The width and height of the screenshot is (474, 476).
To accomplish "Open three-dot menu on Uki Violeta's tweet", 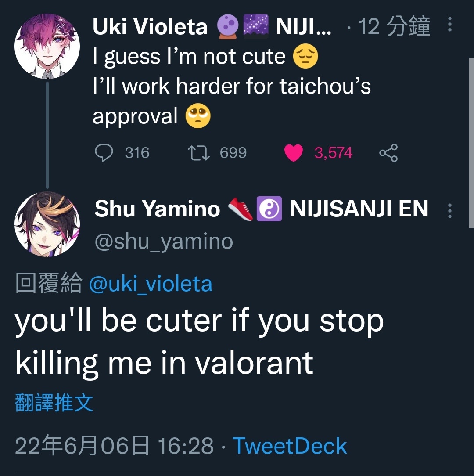I will click(x=450, y=24).
